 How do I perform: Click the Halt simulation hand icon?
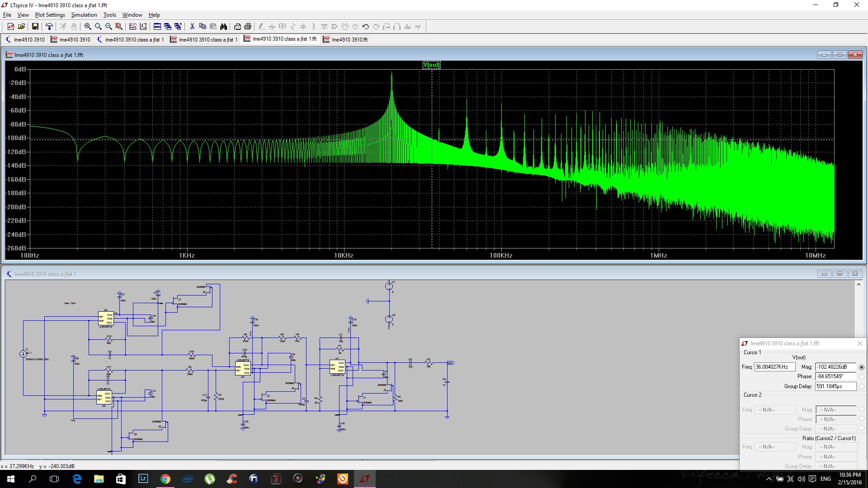tap(74, 27)
